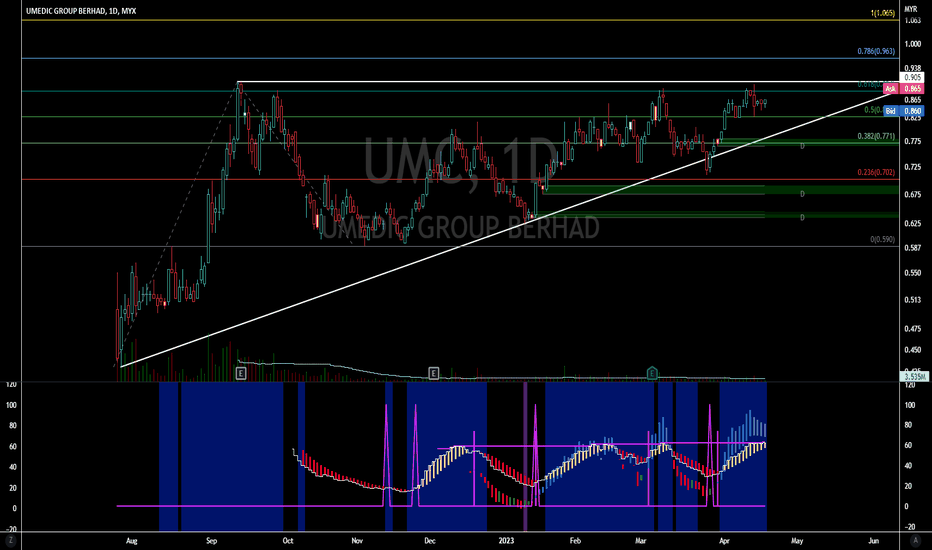Select the white horizontal resistance line
Viewport: 932px width, 550px height.
point(568,81)
